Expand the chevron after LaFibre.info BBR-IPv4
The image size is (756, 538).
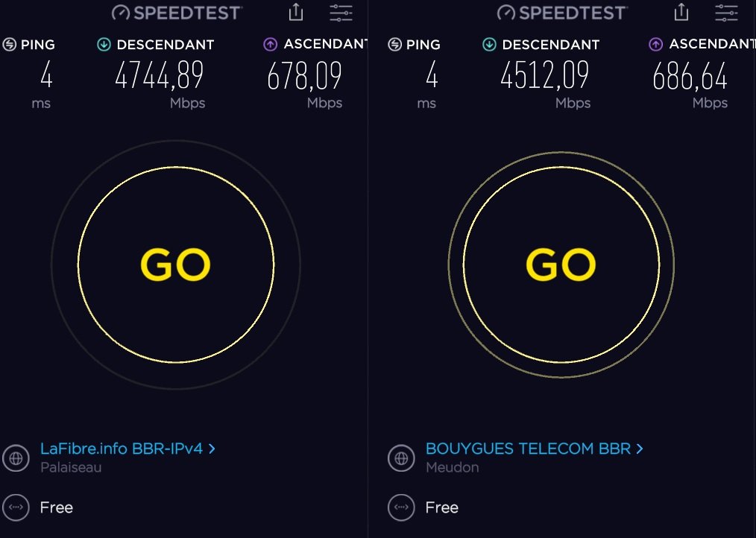[212, 449]
